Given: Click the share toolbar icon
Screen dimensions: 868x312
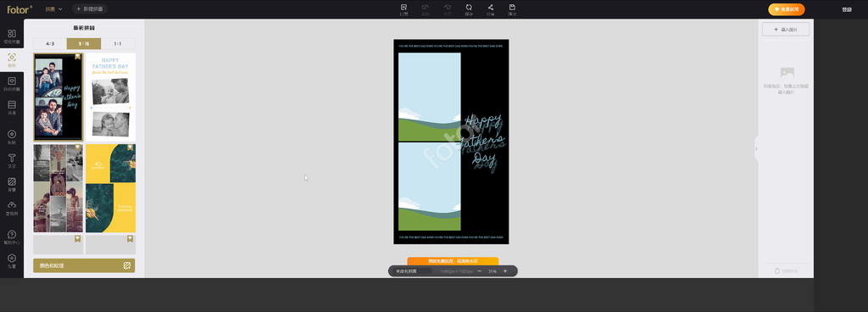Looking at the screenshot, I should 491,9.
